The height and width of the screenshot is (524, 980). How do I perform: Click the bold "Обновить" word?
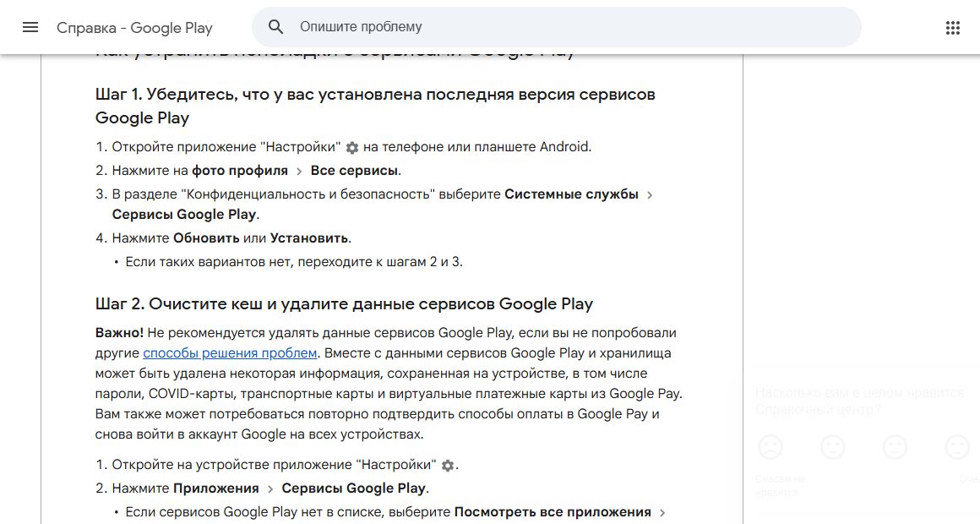206,237
